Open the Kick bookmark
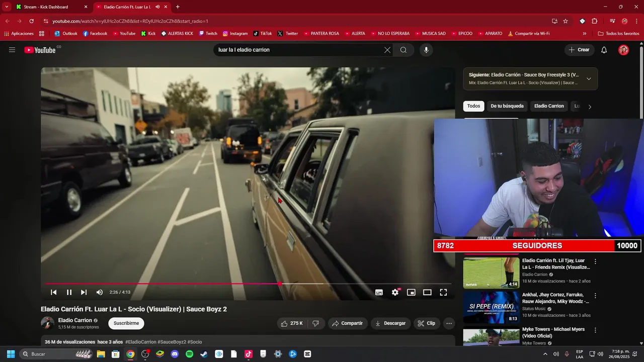 tap(148, 34)
